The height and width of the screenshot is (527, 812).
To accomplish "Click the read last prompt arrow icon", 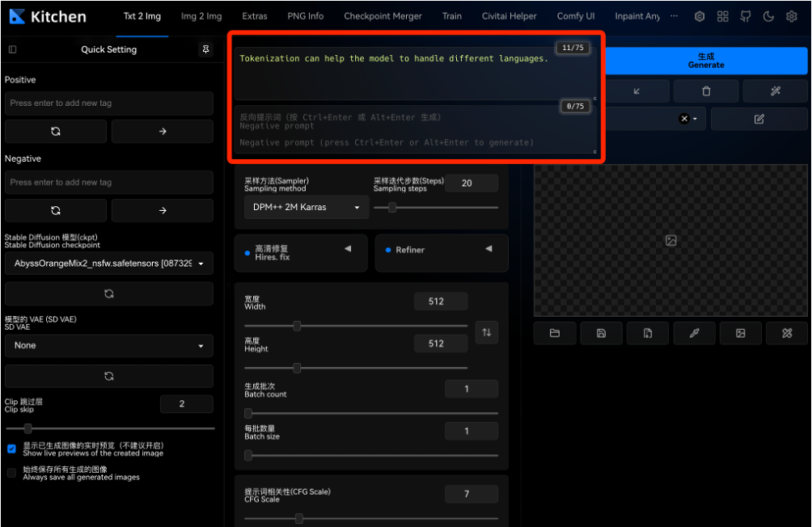I will pyautogui.click(x=636, y=91).
